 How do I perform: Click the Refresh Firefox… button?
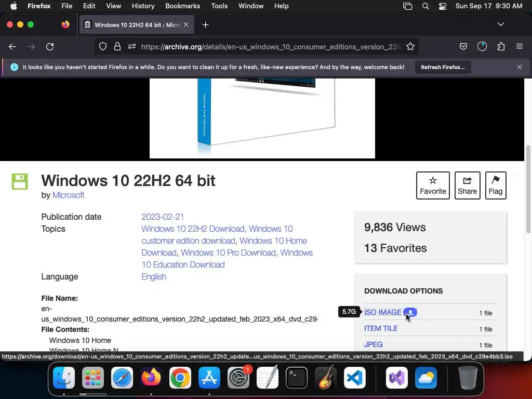point(443,67)
